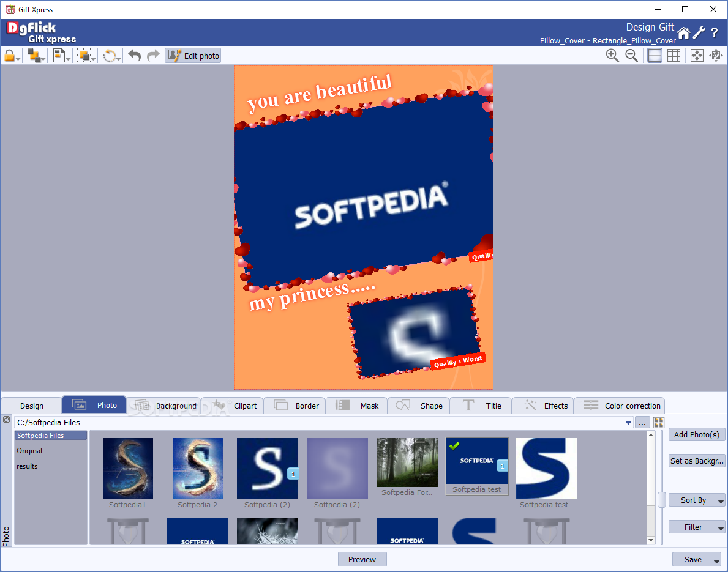Click the scroll up arrow of photo list
The height and width of the screenshot is (572, 728).
click(x=651, y=435)
